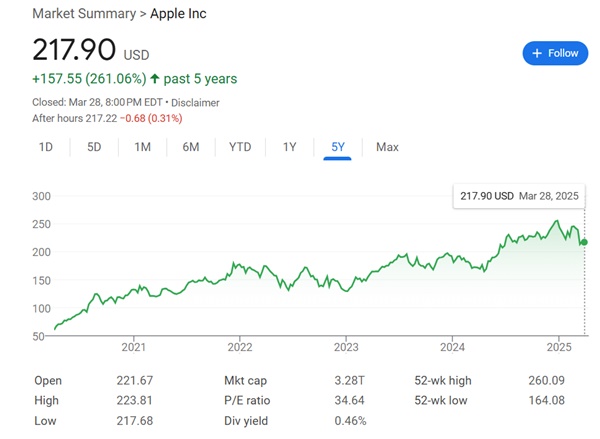600x439 pixels.
Task: Select the 1D time range tab
Action: [46, 147]
